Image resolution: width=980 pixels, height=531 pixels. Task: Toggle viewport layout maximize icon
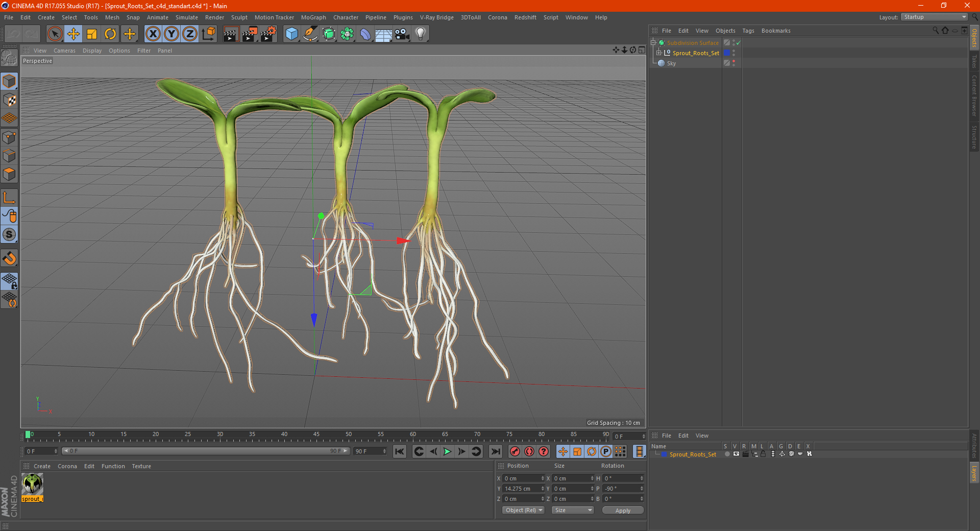(642, 50)
